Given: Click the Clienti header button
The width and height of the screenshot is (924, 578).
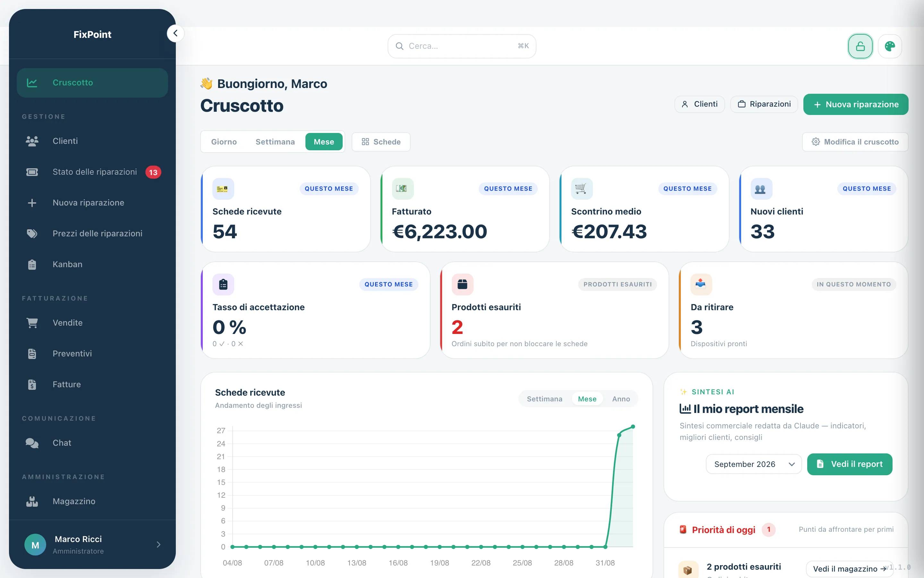Looking at the screenshot, I should 699,104.
